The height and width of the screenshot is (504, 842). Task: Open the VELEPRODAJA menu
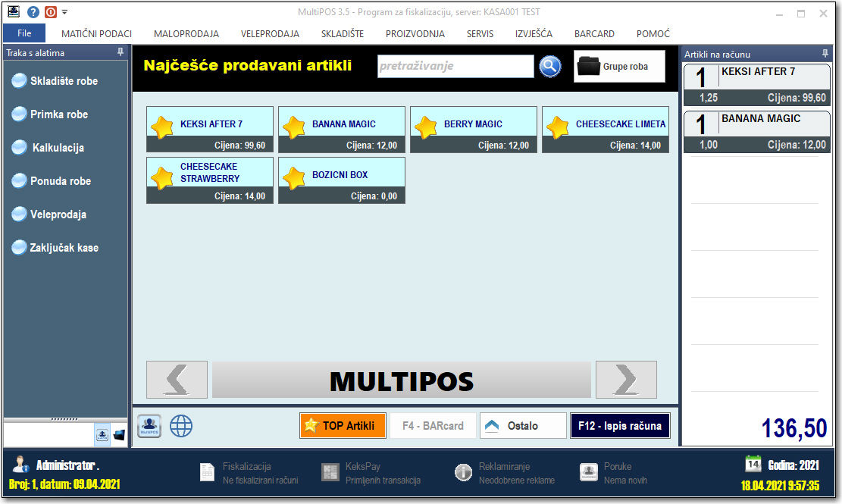pos(270,34)
